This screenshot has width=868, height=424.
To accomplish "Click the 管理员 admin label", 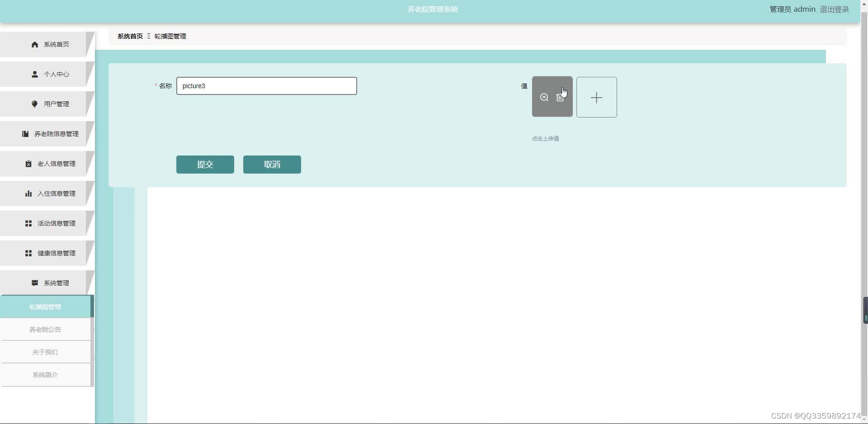I will click(793, 9).
